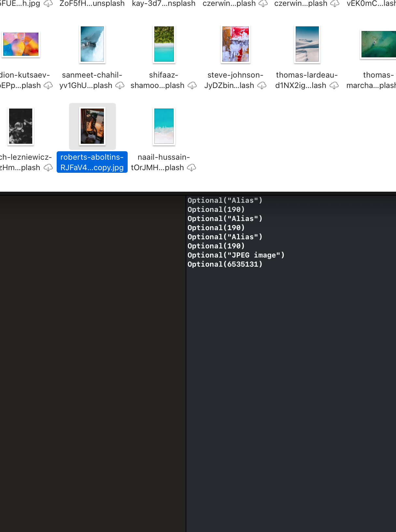The image size is (396, 532).
Task: Download sanmeet-chahil file via its cloud icon
Action: [x=120, y=86]
